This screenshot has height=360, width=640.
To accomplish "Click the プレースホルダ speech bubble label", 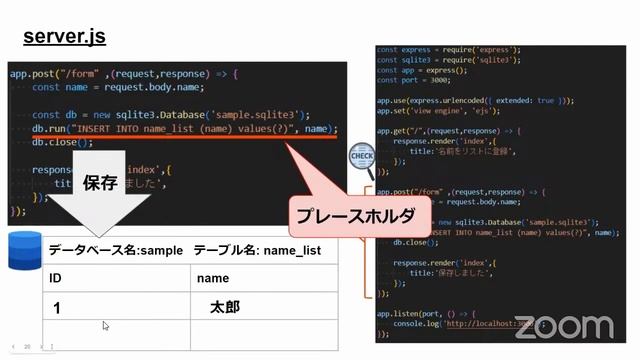I will click(356, 216).
